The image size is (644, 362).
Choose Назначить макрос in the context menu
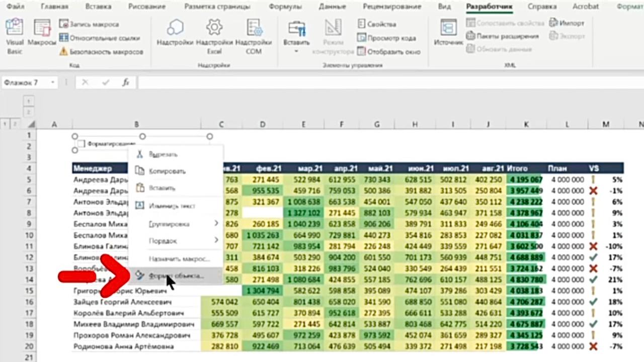tap(175, 259)
